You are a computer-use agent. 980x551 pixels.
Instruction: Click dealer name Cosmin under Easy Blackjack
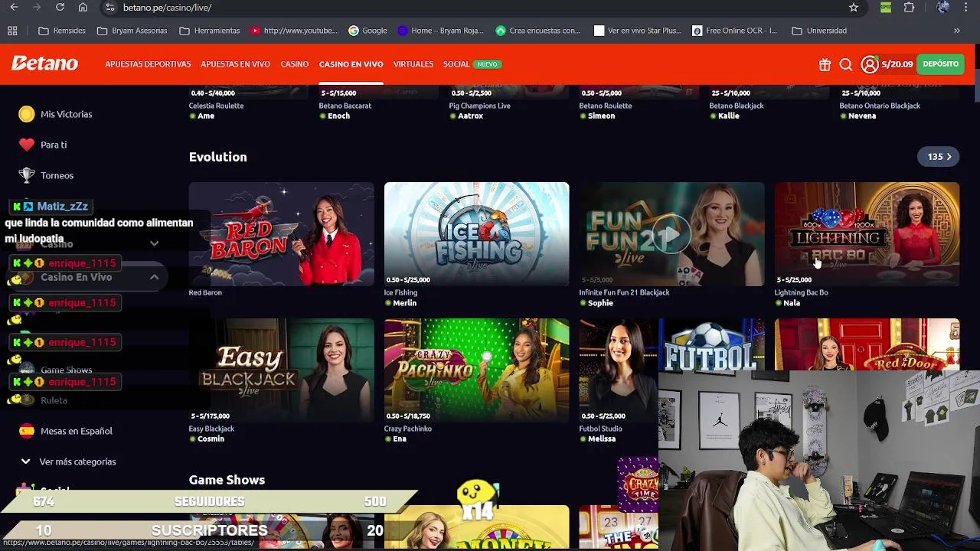click(211, 439)
